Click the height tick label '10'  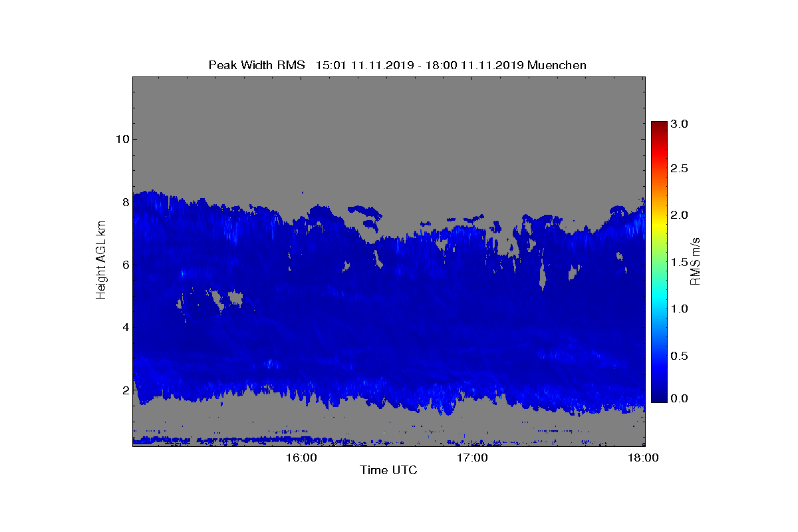tap(122, 139)
